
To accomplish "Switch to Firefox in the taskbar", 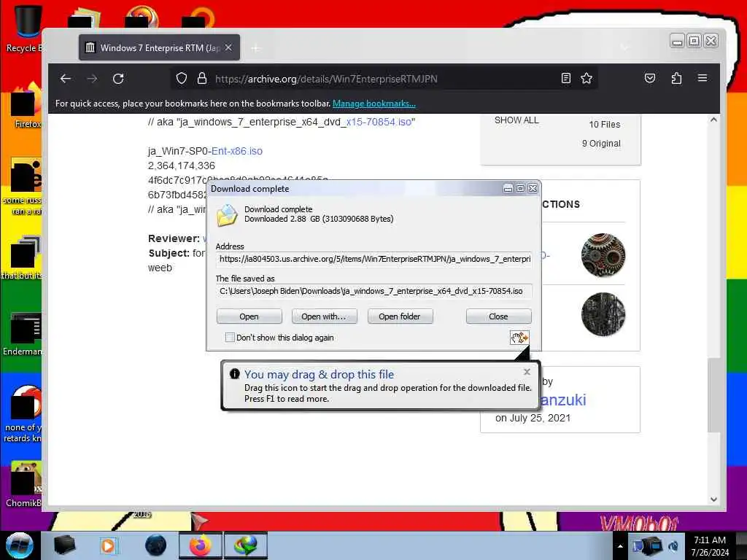I will coord(201,545).
